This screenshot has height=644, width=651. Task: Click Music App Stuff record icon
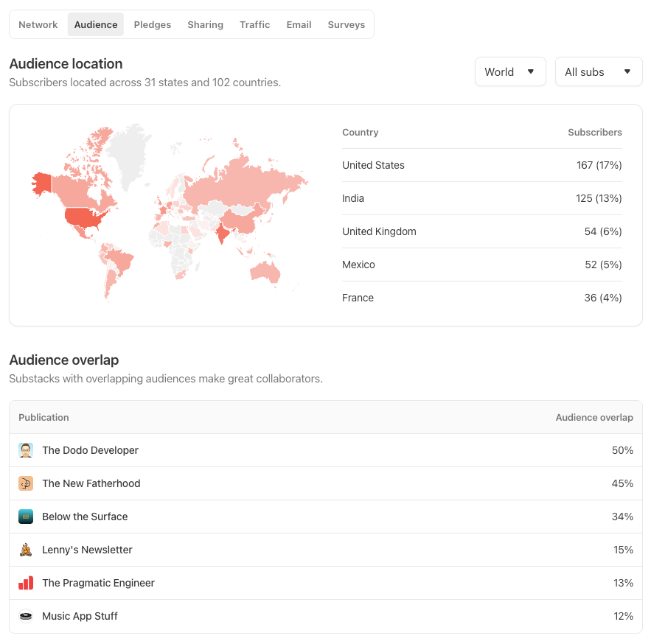pos(26,616)
